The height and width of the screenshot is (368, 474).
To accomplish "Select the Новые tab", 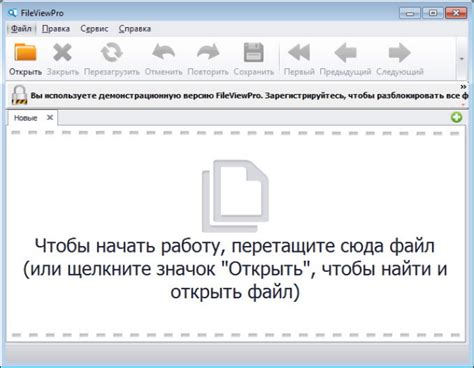I will click(x=25, y=118).
